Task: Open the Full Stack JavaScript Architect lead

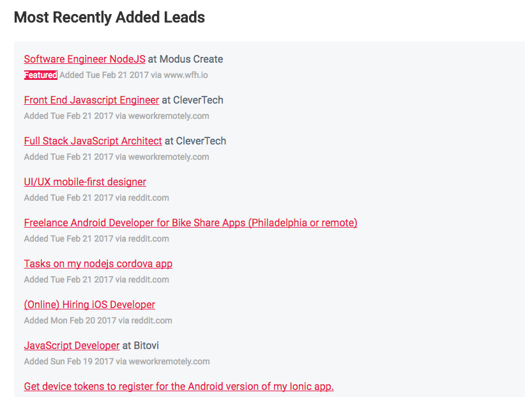Action: click(x=93, y=141)
